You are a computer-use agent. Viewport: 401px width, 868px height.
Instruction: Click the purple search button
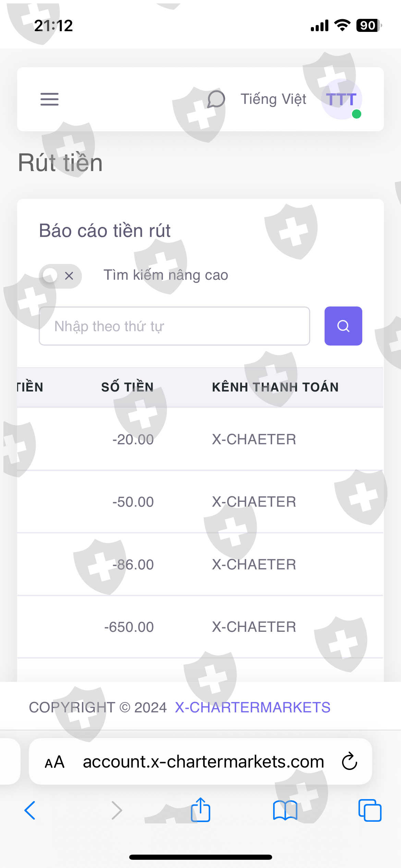coord(343,326)
